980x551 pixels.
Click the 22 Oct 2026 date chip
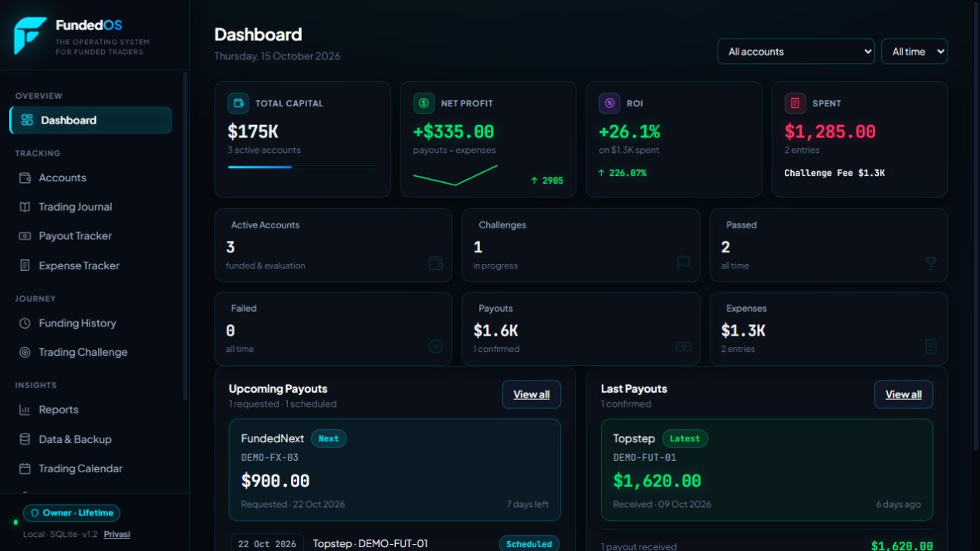(x=267, y=544)
